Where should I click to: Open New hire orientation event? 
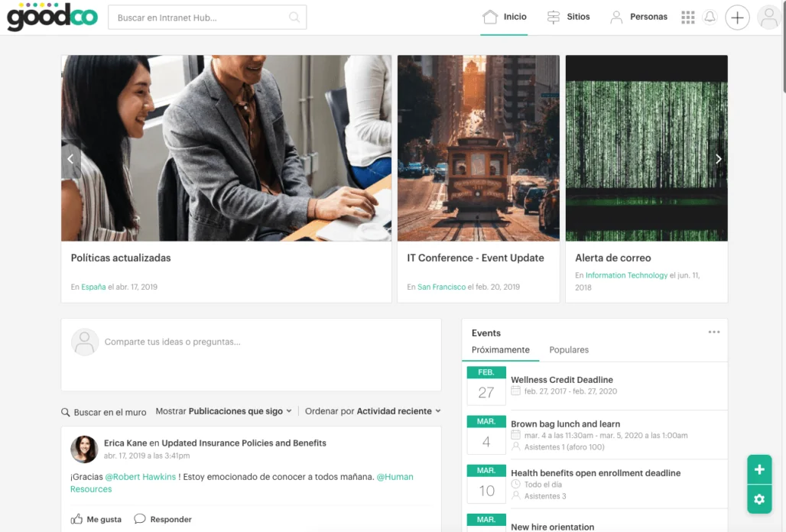(x=552, y=527)
